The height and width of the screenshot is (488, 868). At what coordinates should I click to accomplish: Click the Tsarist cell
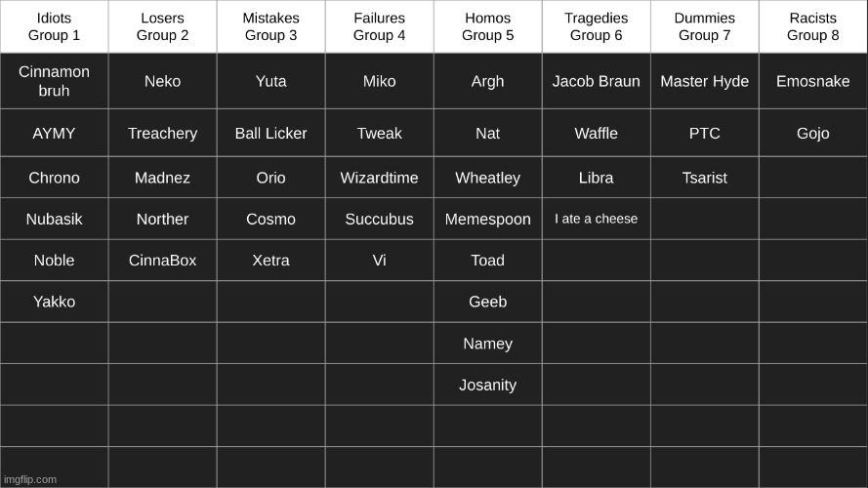[705, 178]
